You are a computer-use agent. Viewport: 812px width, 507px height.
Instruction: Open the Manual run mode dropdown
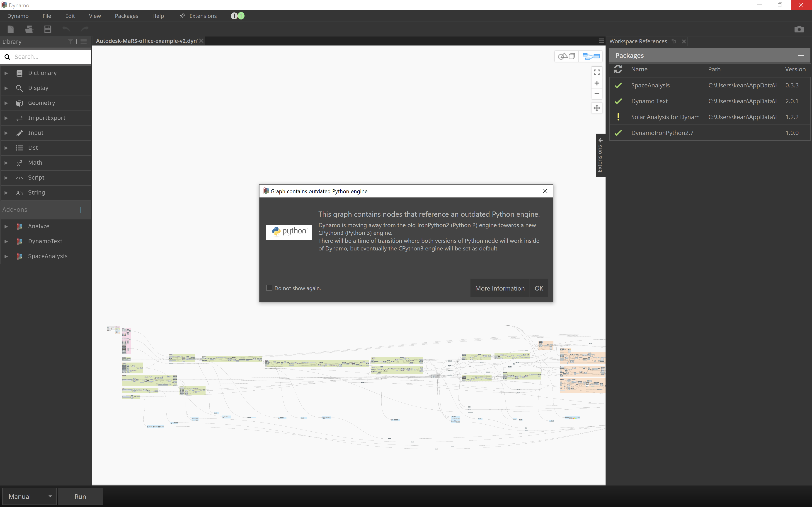tap(29, 496)
